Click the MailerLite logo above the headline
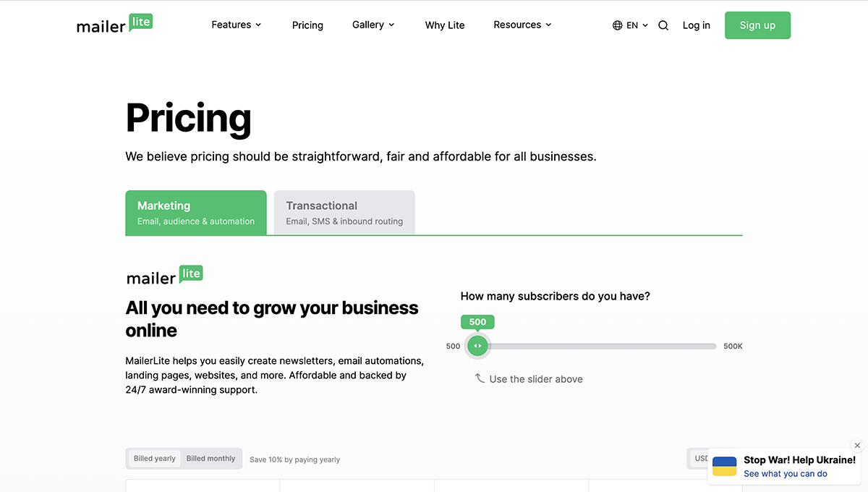 coord(164,276)
